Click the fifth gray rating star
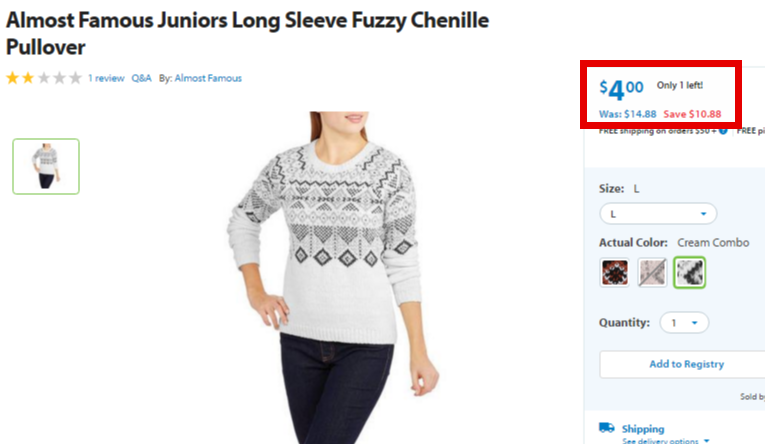765x444 pixels. point(75,78)
